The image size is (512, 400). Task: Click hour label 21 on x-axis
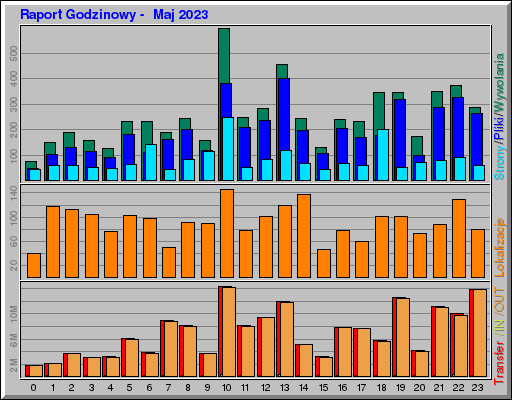[x=439, y=388]
